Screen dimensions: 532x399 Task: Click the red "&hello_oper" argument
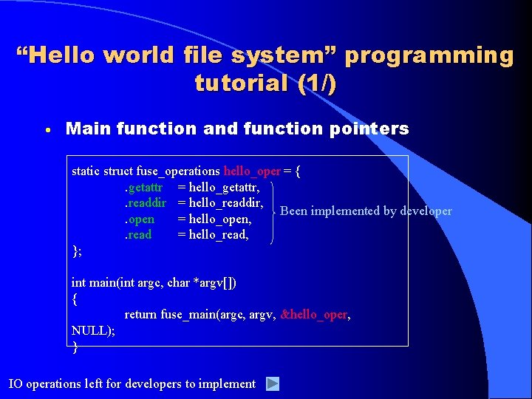click(314, 315)
